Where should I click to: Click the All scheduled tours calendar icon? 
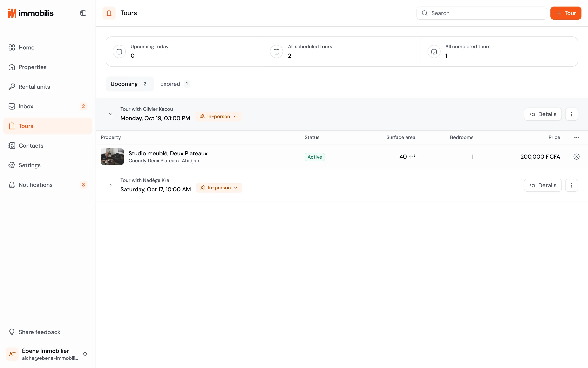(276, 52)
